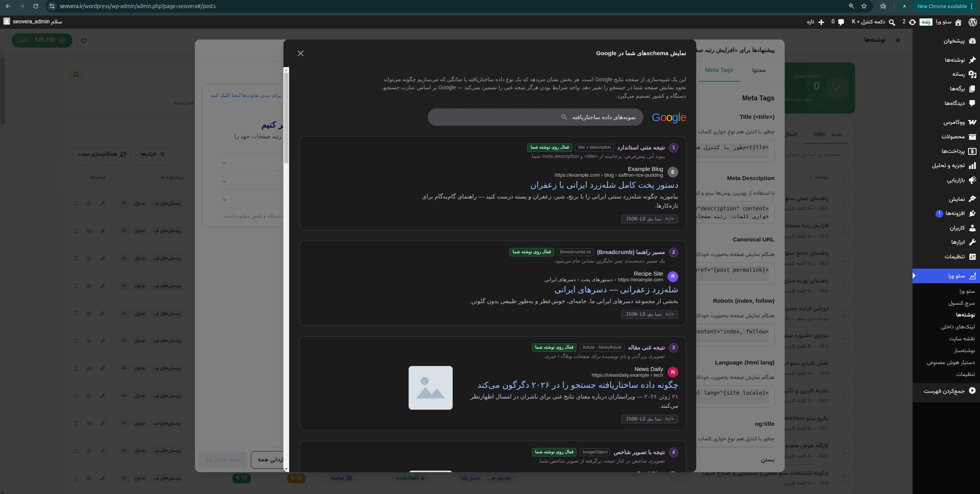980x494 pixels.
Task: Toggle the eye icon in the چگونه اشتباهات سئو محلی row
Action: [x=89, y=478]
